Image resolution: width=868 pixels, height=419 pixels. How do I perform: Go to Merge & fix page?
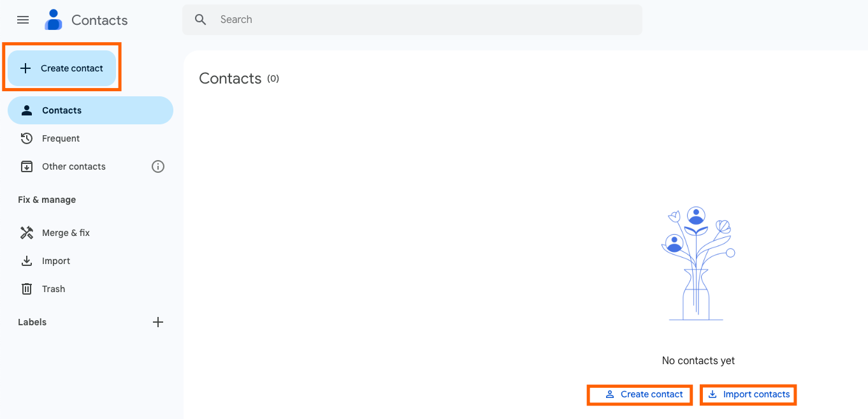click(90, 233)
